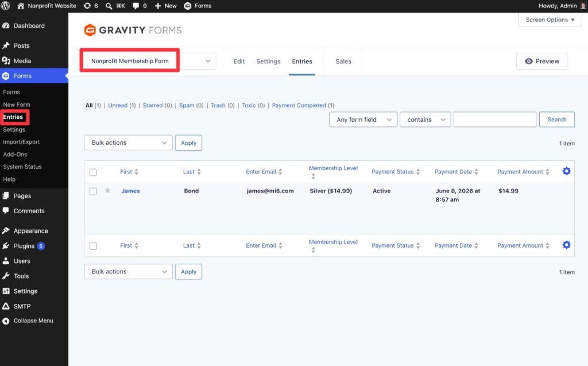Open System Status submenu item
Viewport: 588px width, 366px height.
click(22, 167)
